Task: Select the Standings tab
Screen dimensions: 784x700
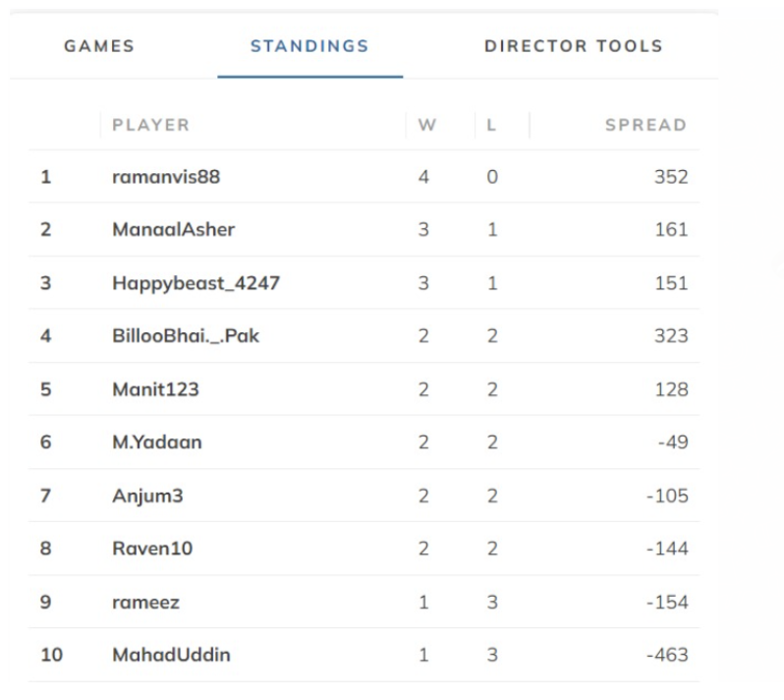Action: coord(309,45)
